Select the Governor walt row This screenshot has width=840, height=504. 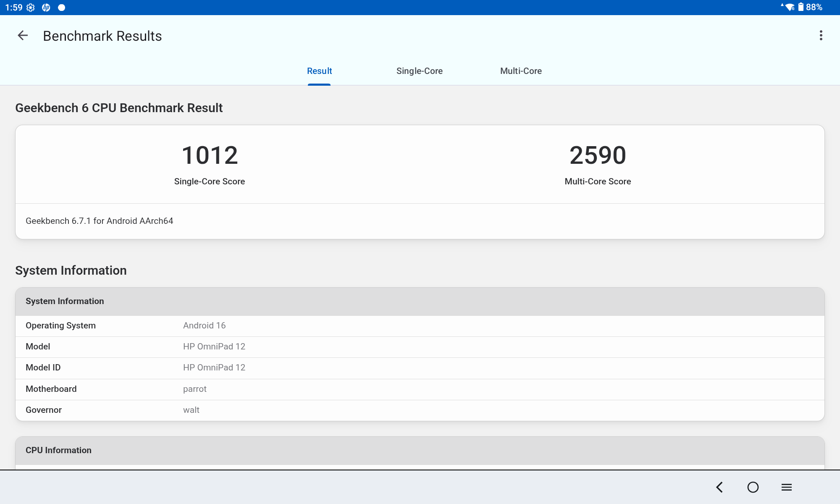coord(420,410)
